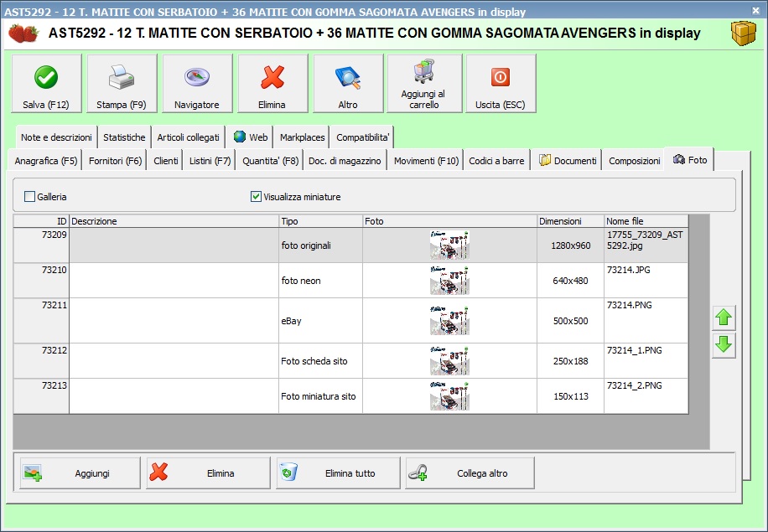Open the Articoli collegati tab

pyautogui.click(x=188, y=137)
